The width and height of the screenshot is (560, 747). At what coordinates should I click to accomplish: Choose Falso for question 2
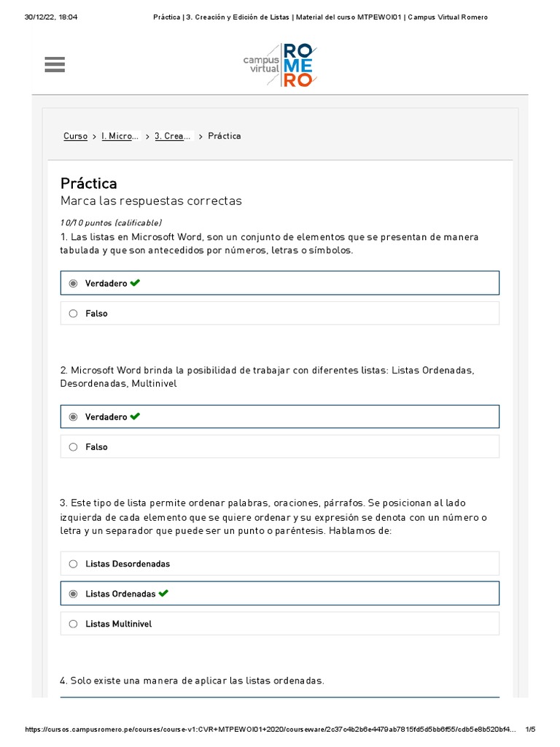pos(73,447)
